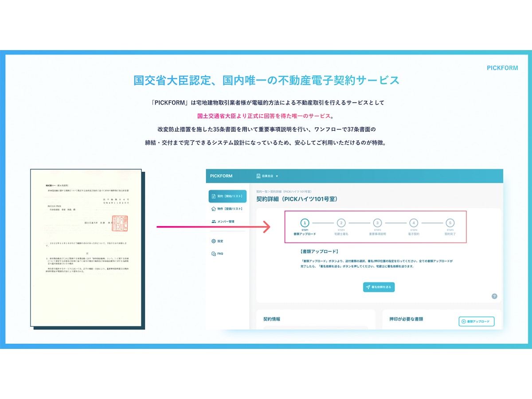This screenshot has width=532, height=399.
Task: Expand the 目黒支店 branch dropdown arrow
Action: [277, 176]
